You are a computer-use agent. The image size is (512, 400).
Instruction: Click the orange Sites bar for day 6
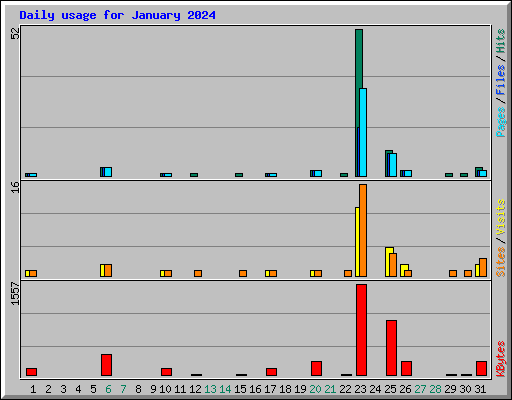point(108,271)
